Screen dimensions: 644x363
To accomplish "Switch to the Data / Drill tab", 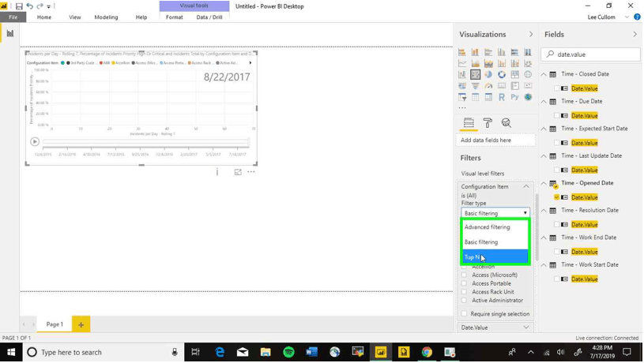I will [x=209, y=17].
